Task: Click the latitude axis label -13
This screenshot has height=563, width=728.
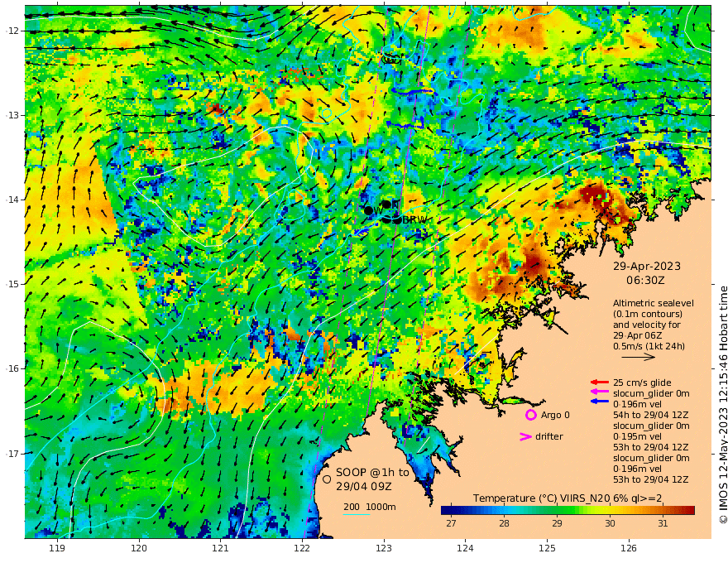Action: click(12, 115)
